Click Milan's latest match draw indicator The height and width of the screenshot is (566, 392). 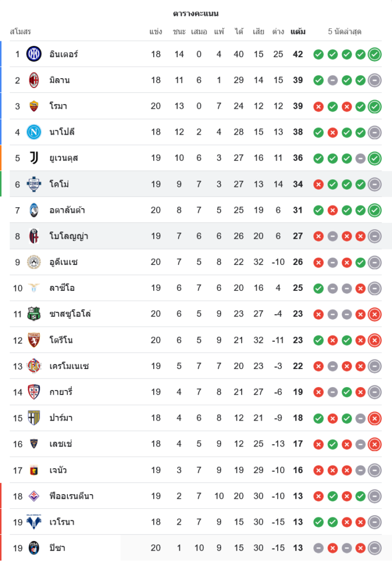(x=374, y=80)
